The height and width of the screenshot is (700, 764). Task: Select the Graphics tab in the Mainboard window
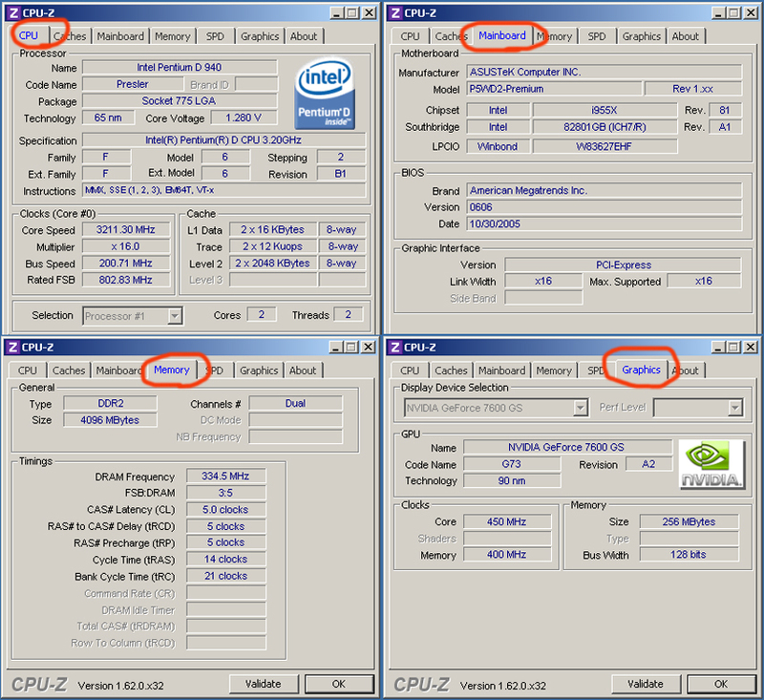[x=641, y=36]
